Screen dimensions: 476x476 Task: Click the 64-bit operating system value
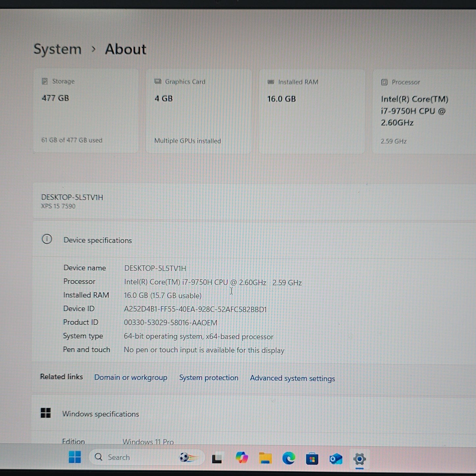tap(199, 336)
